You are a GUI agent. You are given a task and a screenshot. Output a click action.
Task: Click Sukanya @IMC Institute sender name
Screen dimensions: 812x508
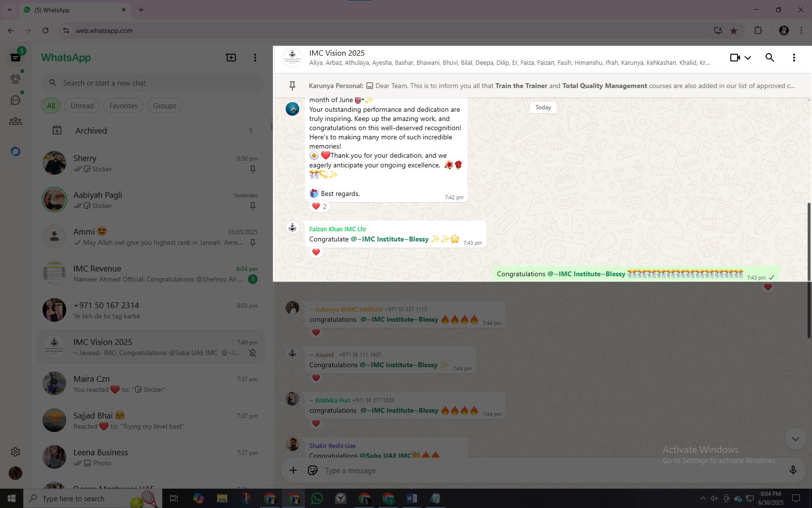pyautogui.click(x=346, y=309)
